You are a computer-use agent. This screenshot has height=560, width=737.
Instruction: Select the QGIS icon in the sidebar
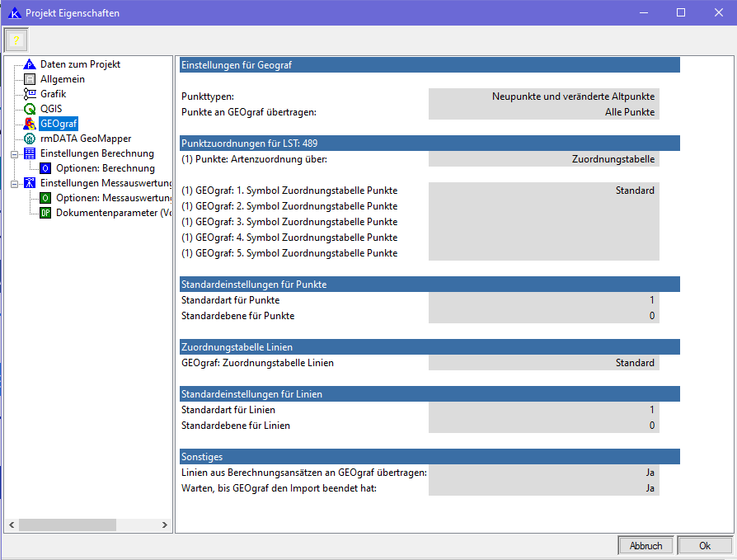pyautogui.click(x=30, y=109)
